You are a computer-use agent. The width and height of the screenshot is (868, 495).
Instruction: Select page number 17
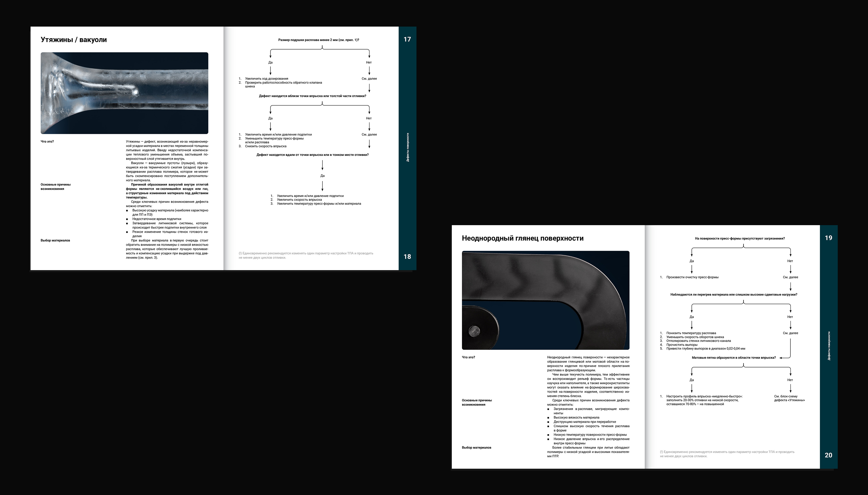point(407,39)
